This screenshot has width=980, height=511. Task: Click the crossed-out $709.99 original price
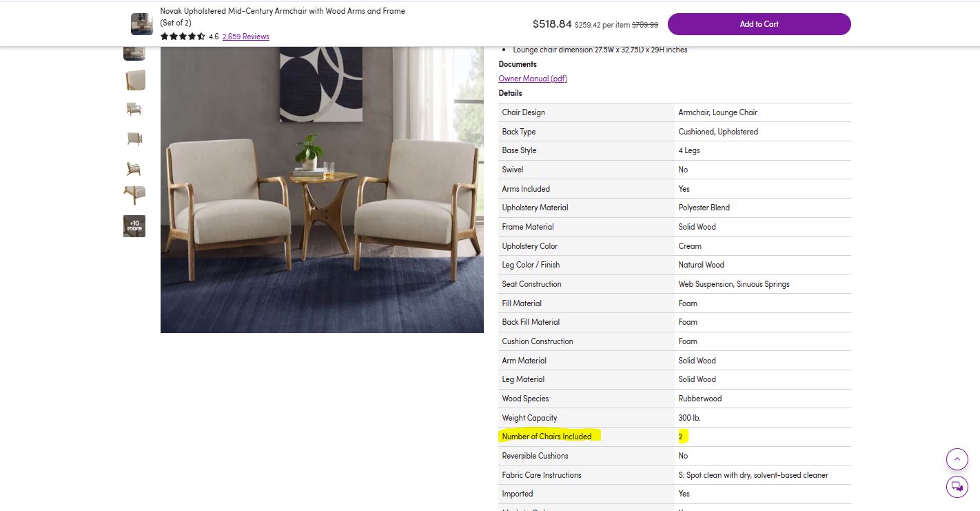[x=646, y=25]
